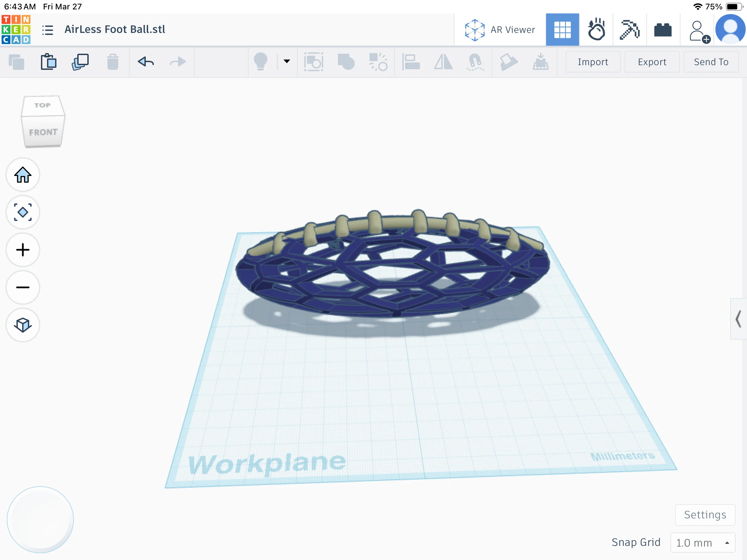Click FRONT face of view cube

coord(43,132)
